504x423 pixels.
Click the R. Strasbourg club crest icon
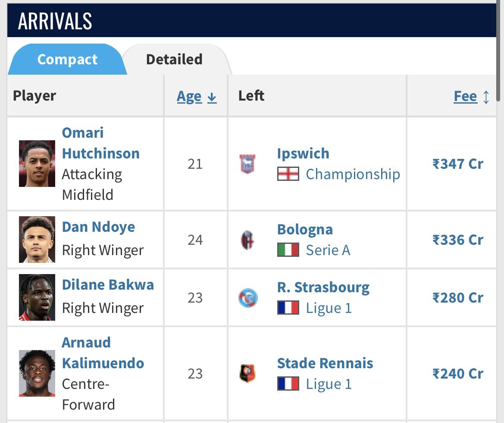pos(248,298)
